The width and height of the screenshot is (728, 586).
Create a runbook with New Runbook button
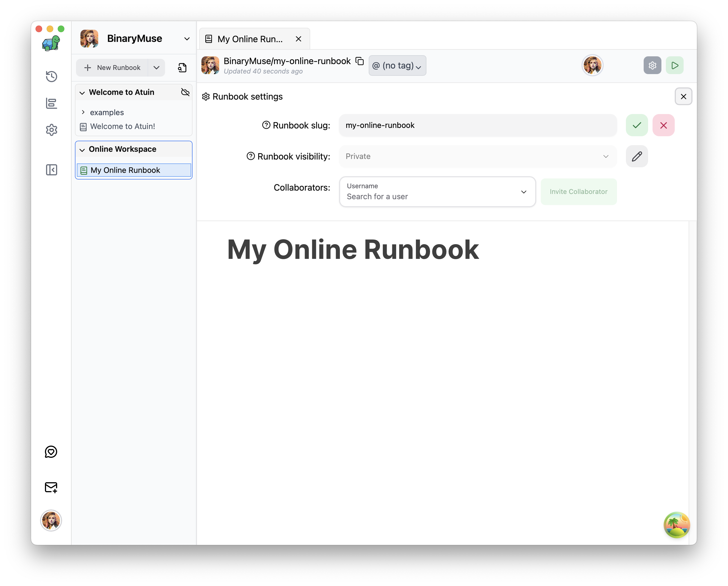pyautogui.click(x=113, y=67)
